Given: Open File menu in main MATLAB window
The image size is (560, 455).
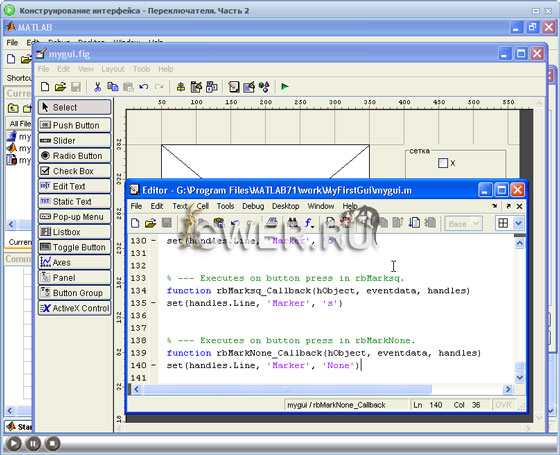Looking at the screenshot, I should tap(12, 42).
